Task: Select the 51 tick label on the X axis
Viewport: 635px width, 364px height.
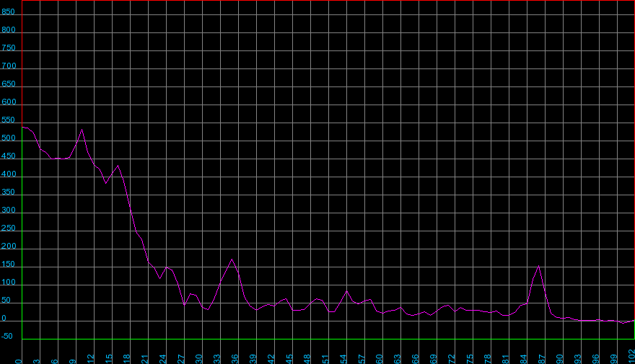Action: pos(325,359)
